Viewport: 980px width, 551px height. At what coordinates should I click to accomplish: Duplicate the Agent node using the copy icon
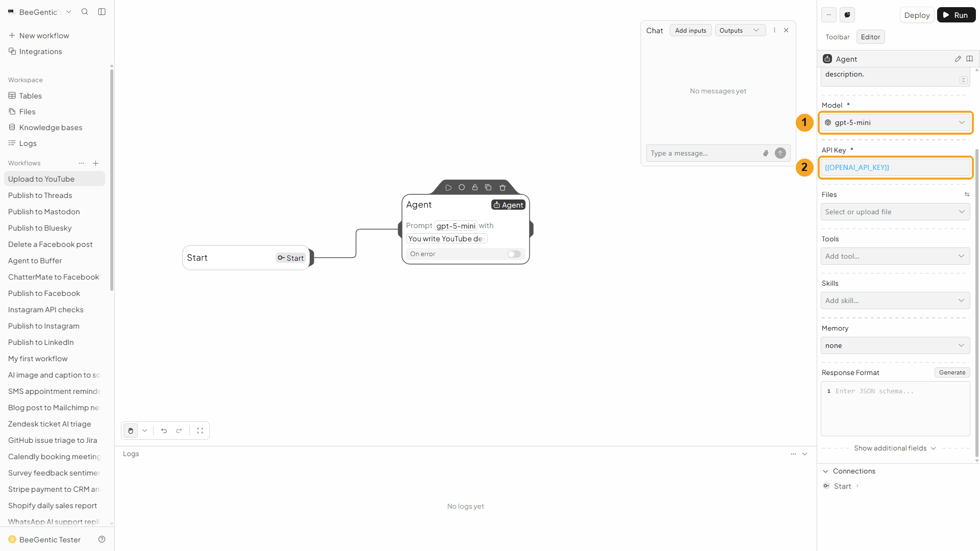pyautogui.click(x=488, y=187)
